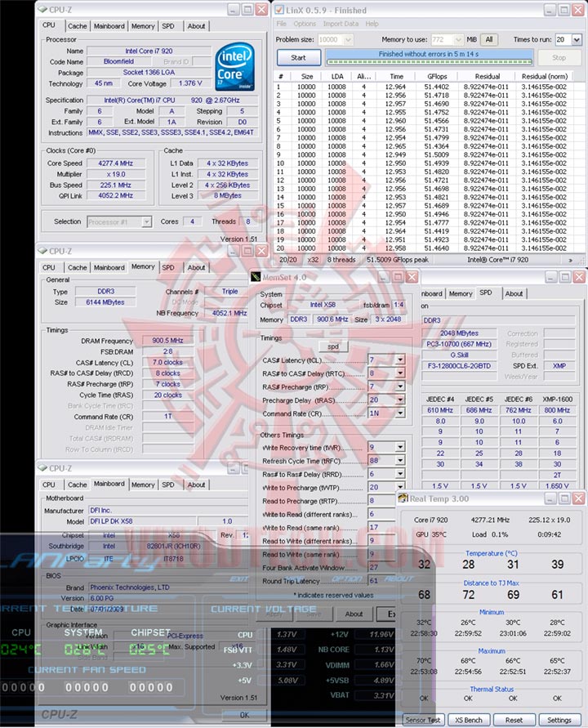This screenshot has width=588, height=728.
Task: Expand the Refresh Cycle Time (tRFC) dropdown
Action: pos(400,461)
